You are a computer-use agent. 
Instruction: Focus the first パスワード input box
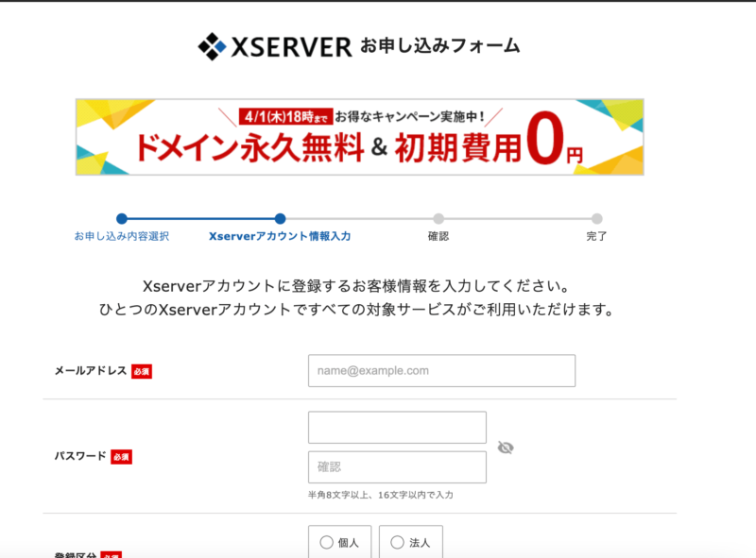tap(397, 428)
